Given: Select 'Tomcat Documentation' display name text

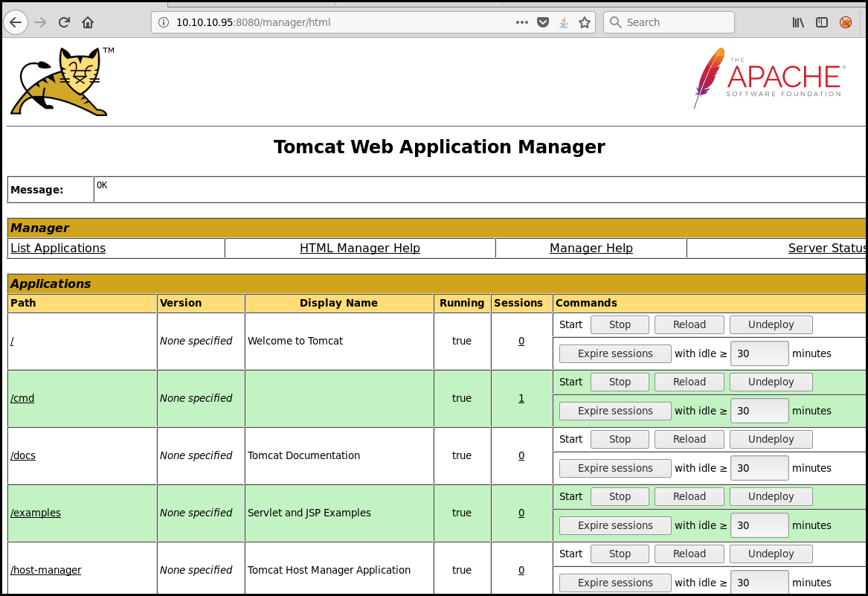Looking at the screenshot, I should (303, 455).
